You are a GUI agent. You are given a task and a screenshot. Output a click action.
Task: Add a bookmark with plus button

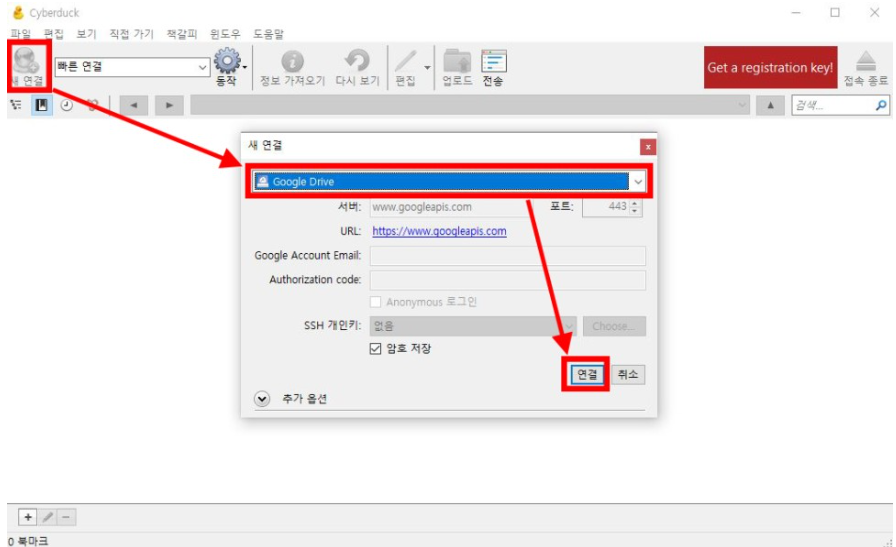pyautogui.click(x=27, y=517)
